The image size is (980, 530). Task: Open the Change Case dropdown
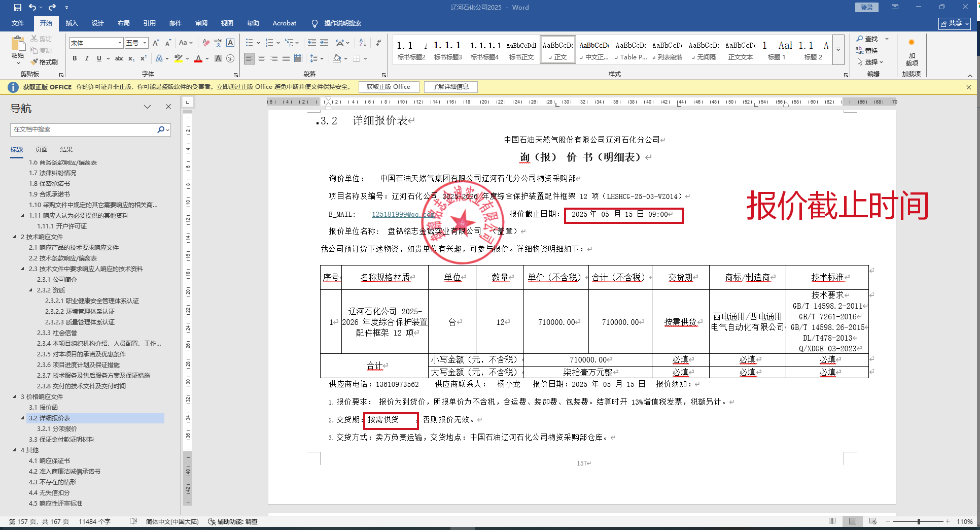point(186,43)
